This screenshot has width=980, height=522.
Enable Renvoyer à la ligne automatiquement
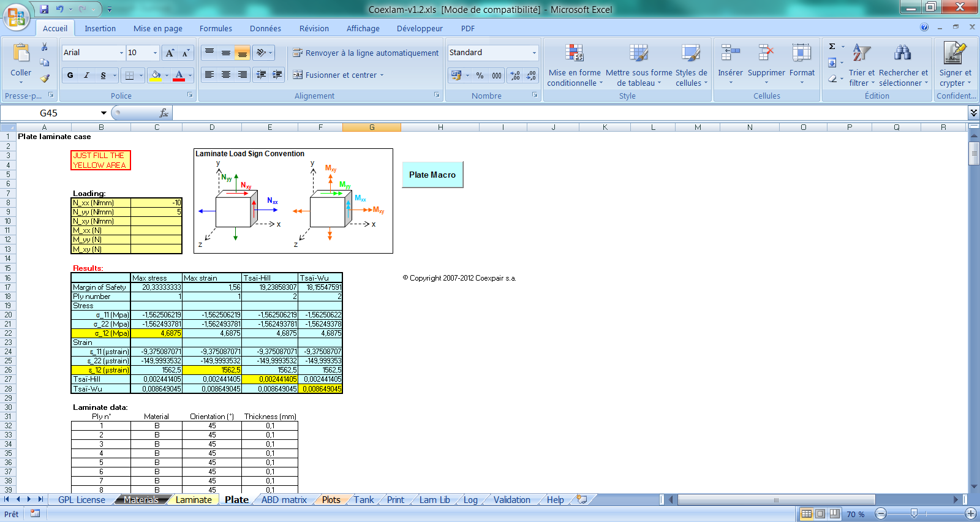click(x=366, y=53)
